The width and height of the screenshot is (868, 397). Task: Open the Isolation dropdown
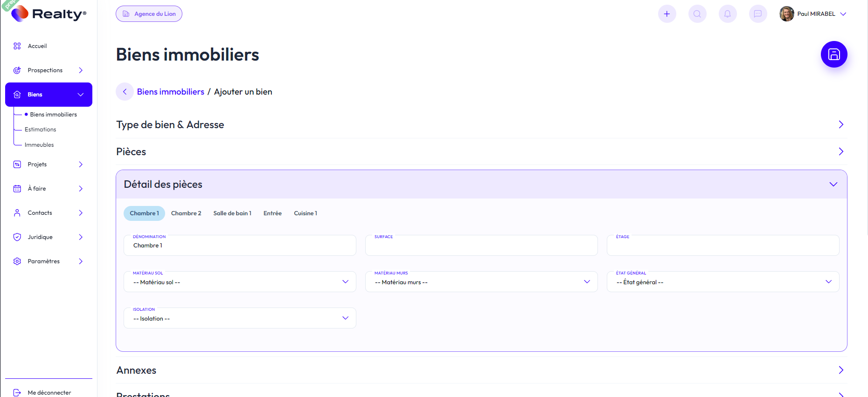(x=240, y=318)
